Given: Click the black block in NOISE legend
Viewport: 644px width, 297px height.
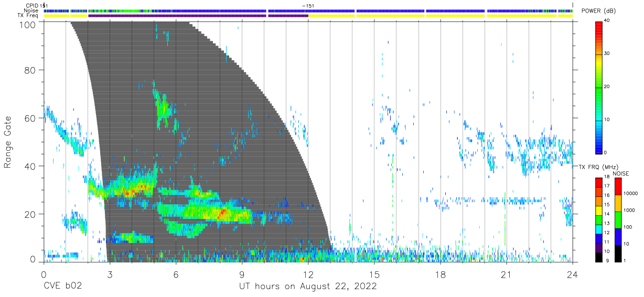Looking at the screenshot, I should coord(618,253).
